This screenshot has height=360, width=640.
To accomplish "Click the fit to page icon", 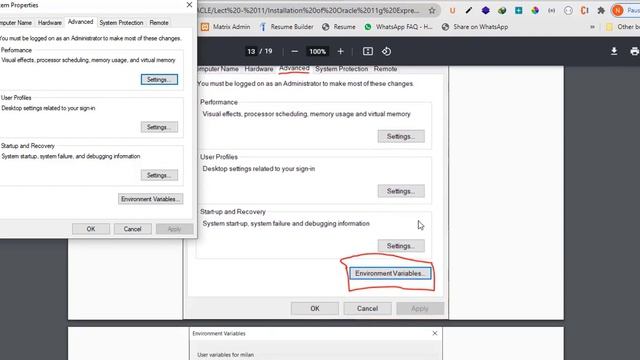I will pyautogui.click(x=368, y=51).
